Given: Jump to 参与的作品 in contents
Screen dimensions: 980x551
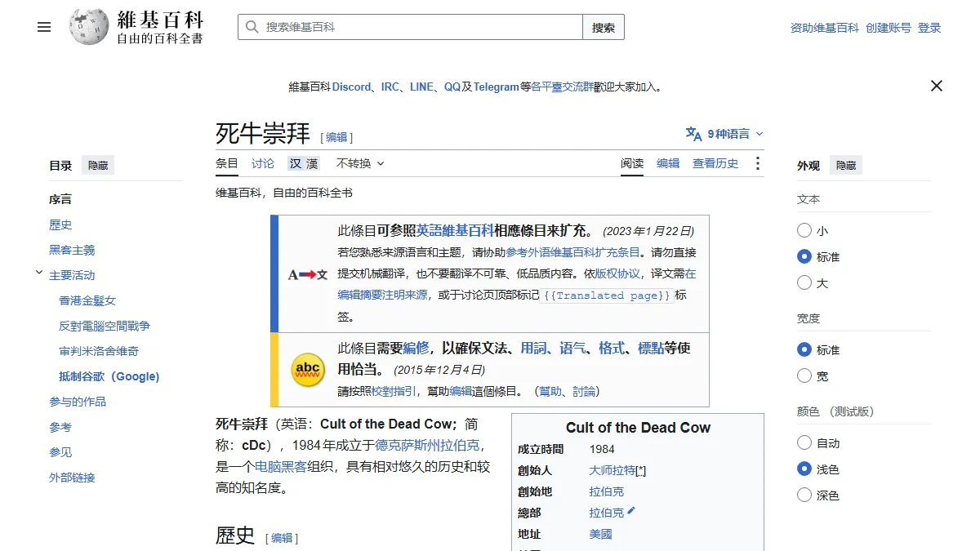Looking at the screenshot, I should click(x=78, y=402).
